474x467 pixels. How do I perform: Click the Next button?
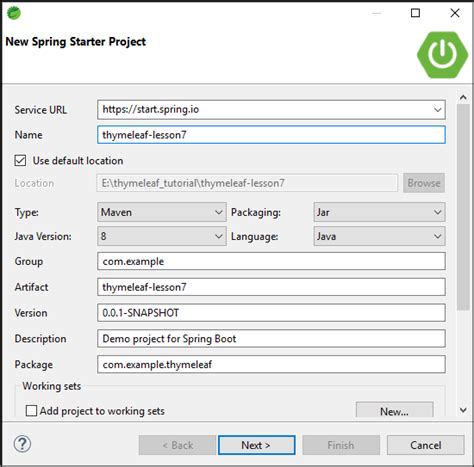(x=257, y=445)
